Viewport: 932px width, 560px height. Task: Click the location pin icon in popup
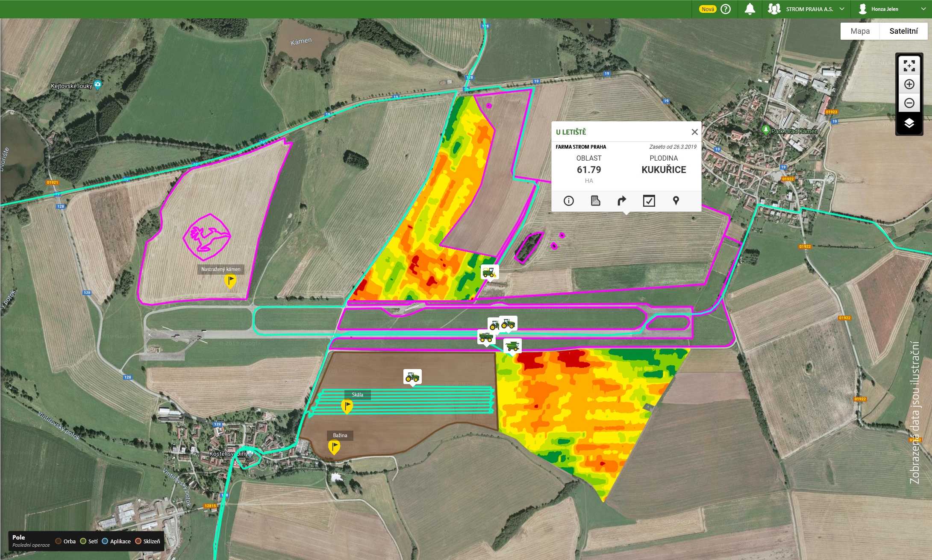[676, 201]
